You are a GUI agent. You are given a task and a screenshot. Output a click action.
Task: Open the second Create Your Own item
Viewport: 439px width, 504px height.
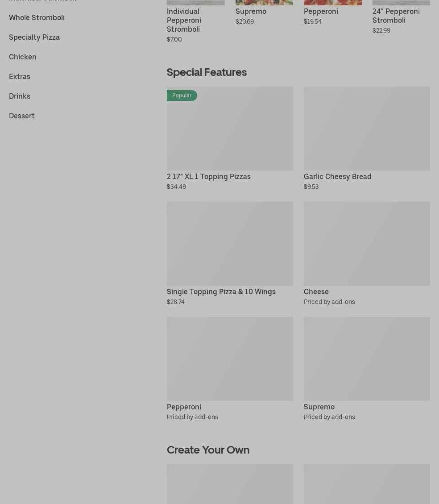[367, 484]
